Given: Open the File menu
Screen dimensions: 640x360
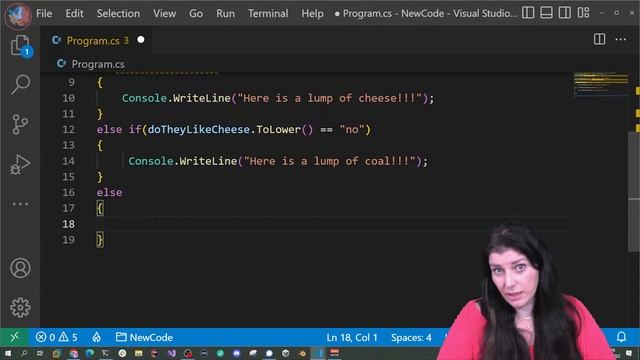Looking at the screenshot, I should [x=44, y=13].
